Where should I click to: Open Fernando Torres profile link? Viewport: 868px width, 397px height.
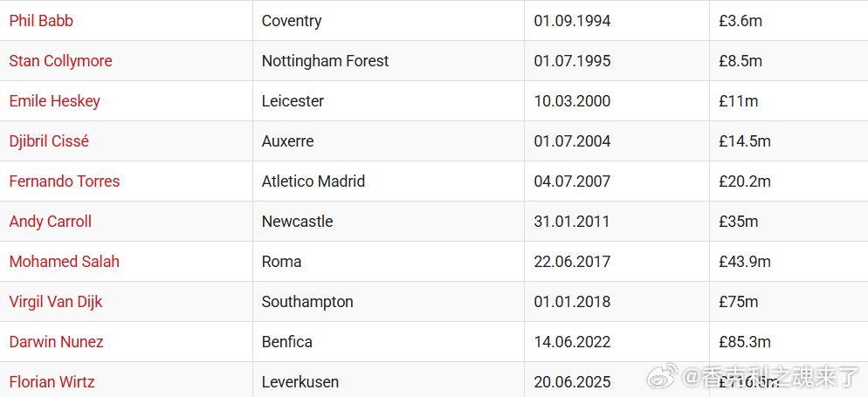65,181
